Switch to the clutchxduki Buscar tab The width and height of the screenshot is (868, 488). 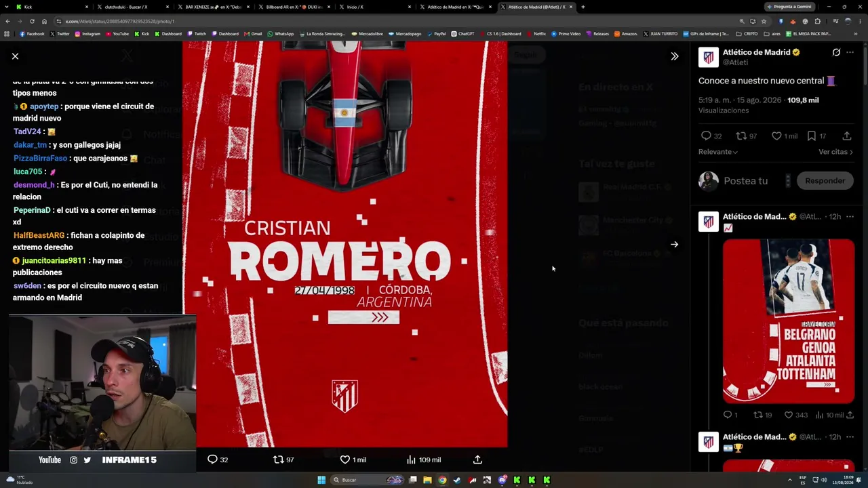(133, 7)
